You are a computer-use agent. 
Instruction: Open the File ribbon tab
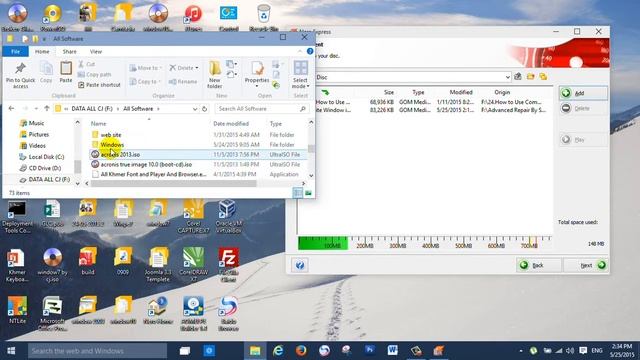click(x=16, y=51)
